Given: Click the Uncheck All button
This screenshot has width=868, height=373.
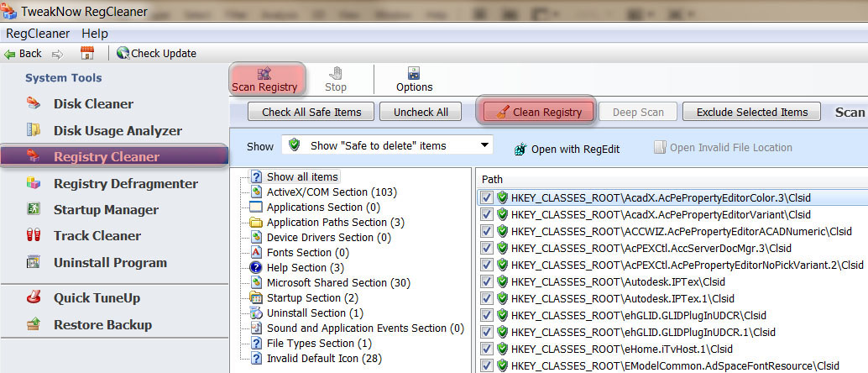Looking at the screenshot, I should (x=421, y=112).
